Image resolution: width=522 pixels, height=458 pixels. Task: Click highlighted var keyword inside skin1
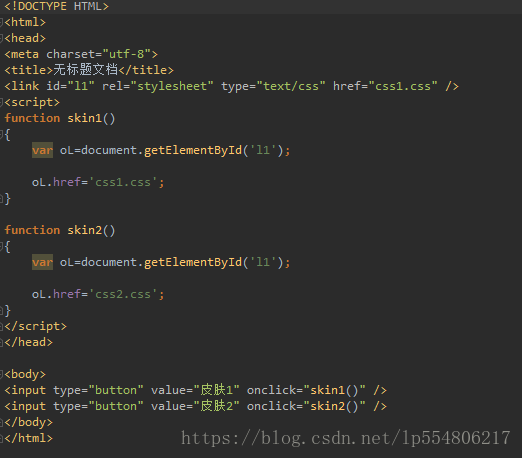tap(42, 150)
